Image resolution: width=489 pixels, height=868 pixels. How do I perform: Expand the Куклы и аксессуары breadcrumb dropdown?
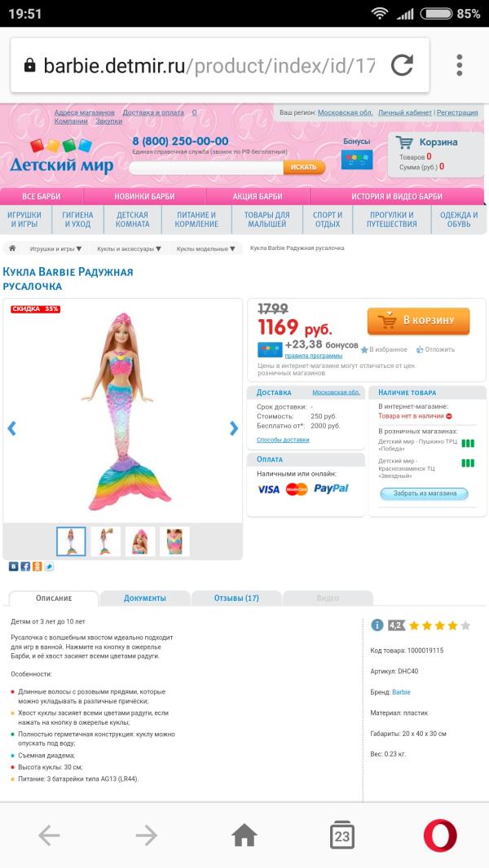click(x=129, y=249)
